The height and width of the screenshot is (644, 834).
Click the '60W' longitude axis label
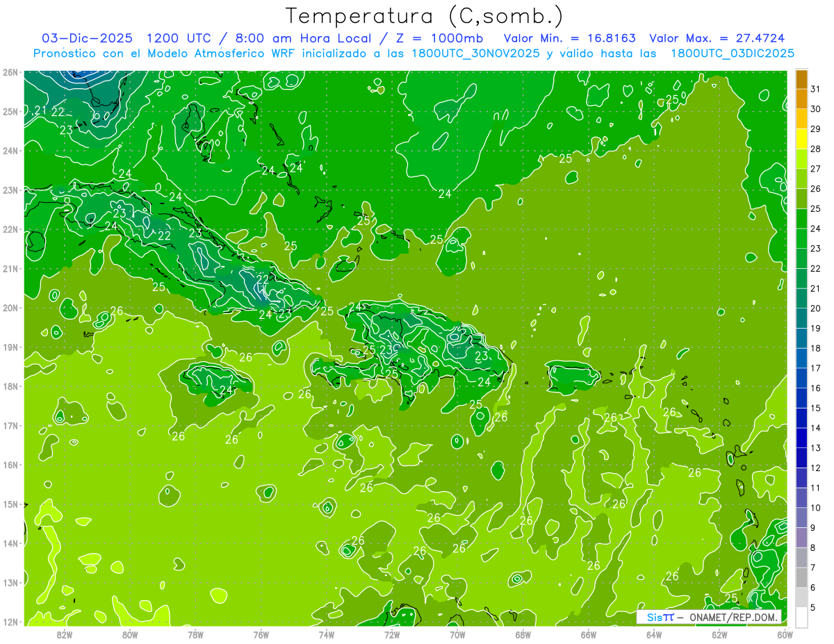pos(785,634)
